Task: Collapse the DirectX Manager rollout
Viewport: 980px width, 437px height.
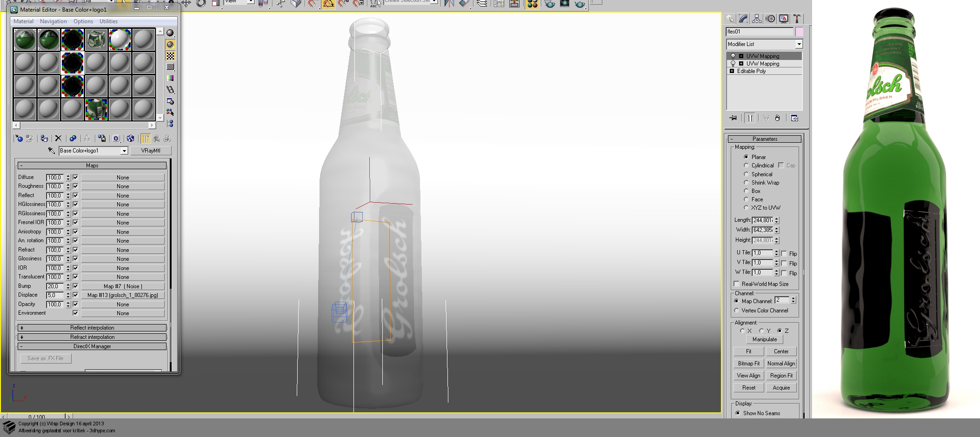Action: click(x=92, y=346)
